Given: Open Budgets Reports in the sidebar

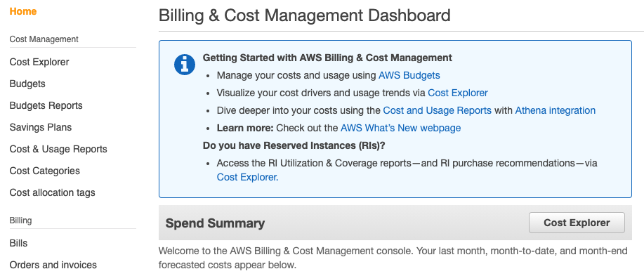Looking at the screenshot, I should point(46,105).
